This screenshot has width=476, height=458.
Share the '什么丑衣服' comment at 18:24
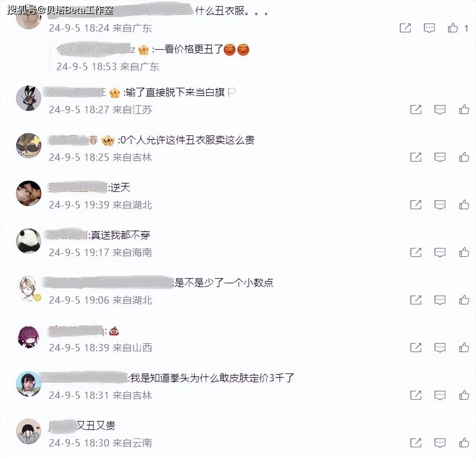click(x=405, y=28)
